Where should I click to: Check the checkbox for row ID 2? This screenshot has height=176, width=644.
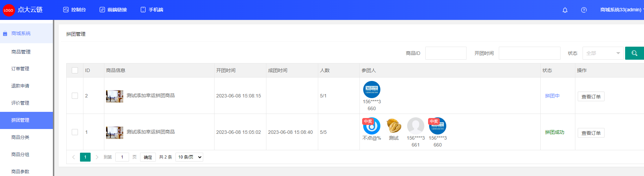coord(75,96)
